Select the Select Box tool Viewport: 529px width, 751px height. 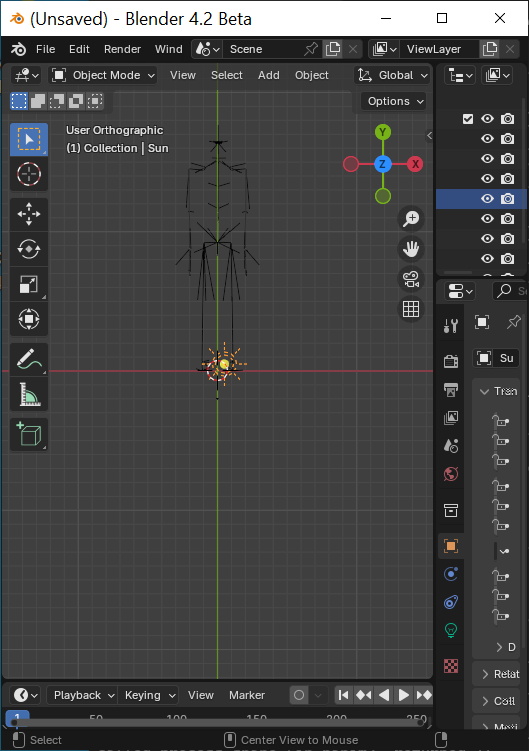tap(29, 139)
